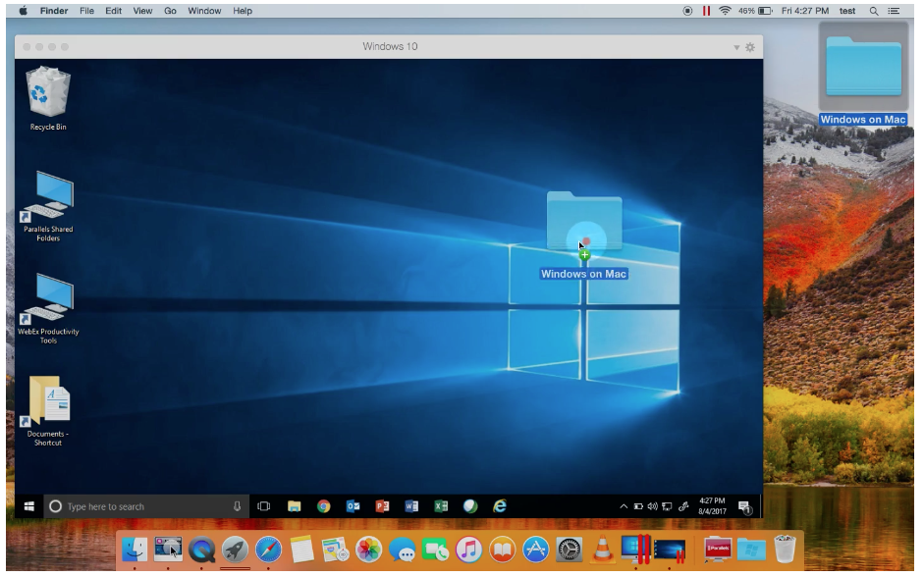The width and height of the screenshot is (924, 577).
Task: Open FaceTime from the Dock
Action: [435, 550]
